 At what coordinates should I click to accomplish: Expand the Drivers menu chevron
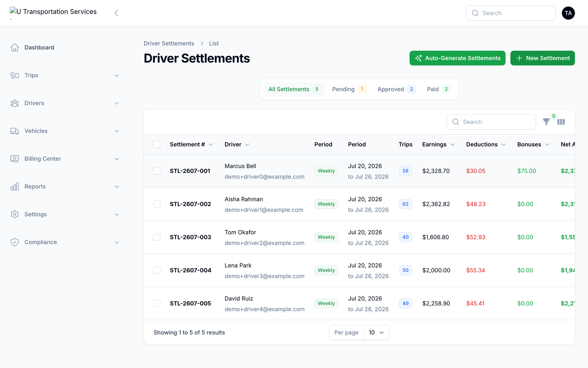coord(117,103)
